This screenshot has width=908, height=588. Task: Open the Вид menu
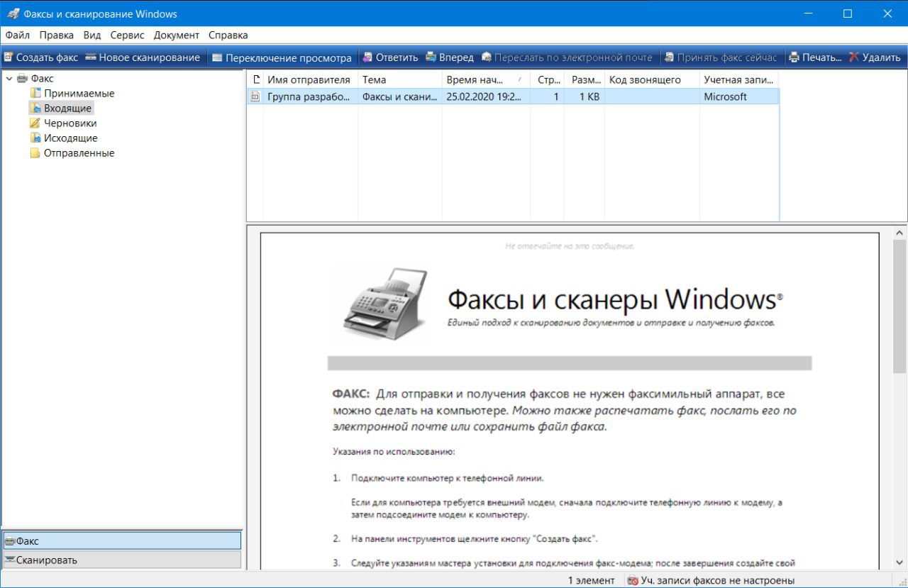92,35
